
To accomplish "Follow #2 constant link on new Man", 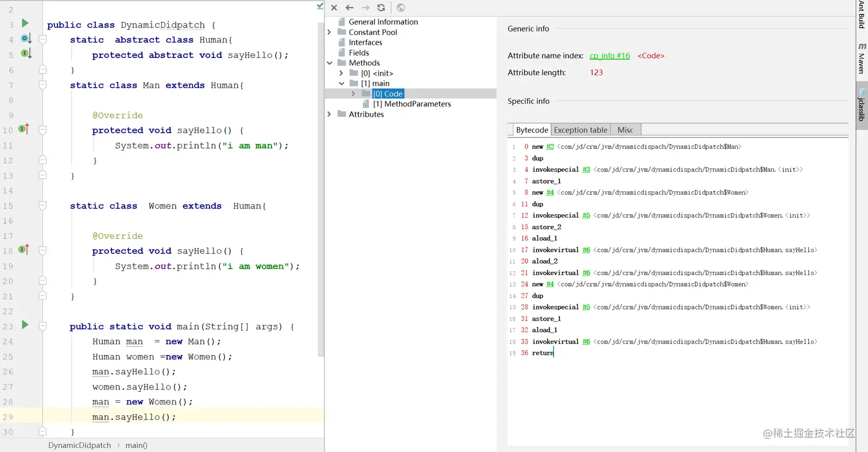I will [550, 146].
